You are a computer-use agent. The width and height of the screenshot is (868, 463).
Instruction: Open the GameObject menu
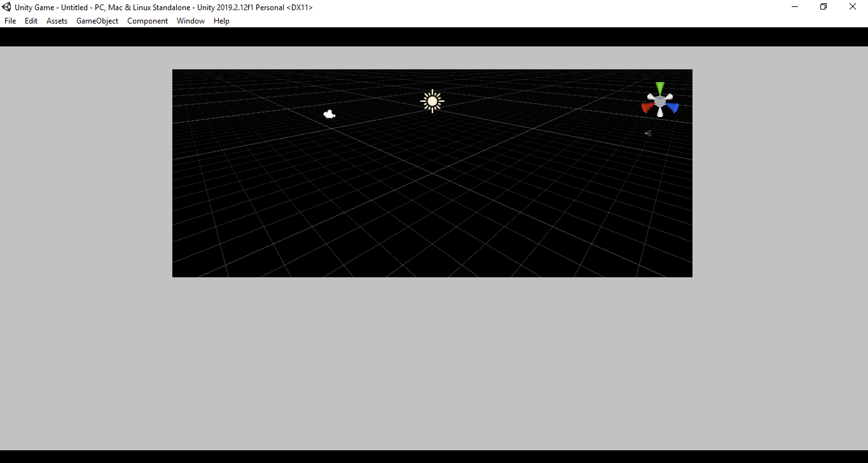(97, 21)
